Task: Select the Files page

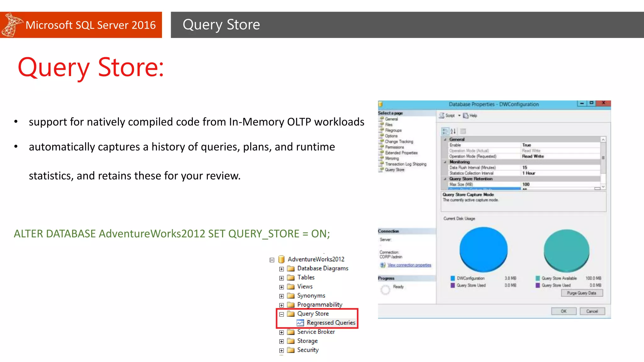Action: tap(389, 125)
